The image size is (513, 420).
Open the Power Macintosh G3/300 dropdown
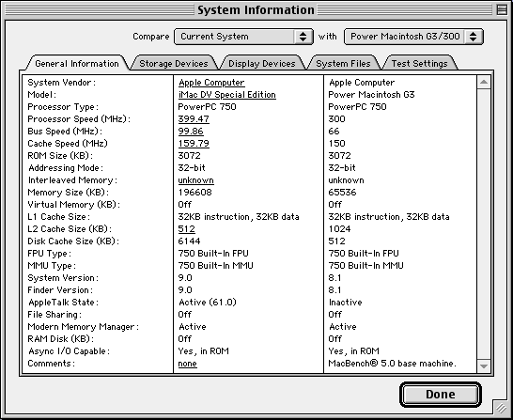(x=413, y=37)
